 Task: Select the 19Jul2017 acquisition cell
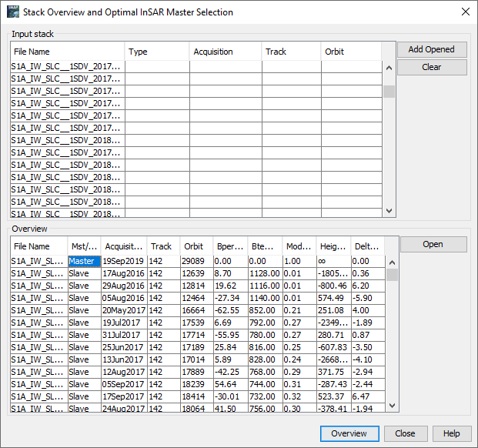tap(124, 323)
